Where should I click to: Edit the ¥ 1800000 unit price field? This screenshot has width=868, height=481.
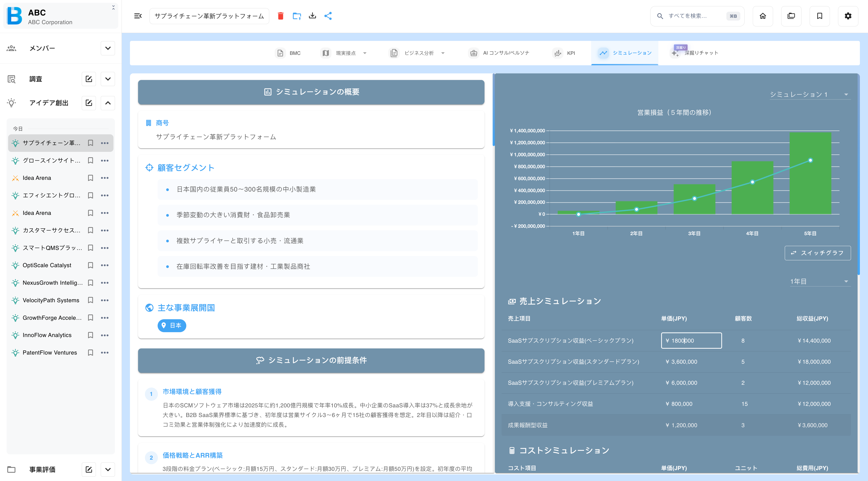(x=691, y=341)
